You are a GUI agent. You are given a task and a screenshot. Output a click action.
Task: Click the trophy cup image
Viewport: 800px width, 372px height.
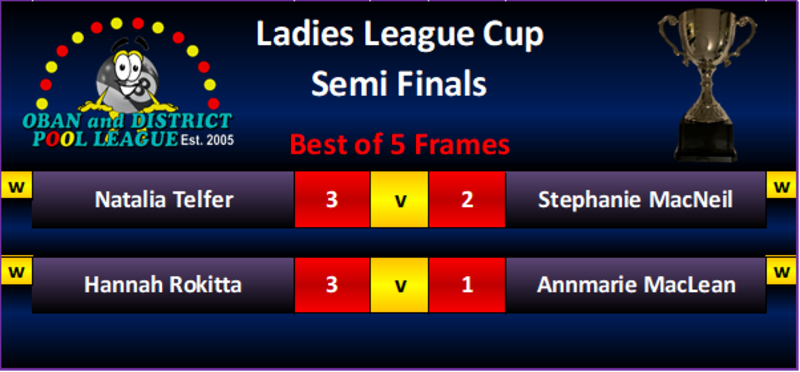click(707, 86)
